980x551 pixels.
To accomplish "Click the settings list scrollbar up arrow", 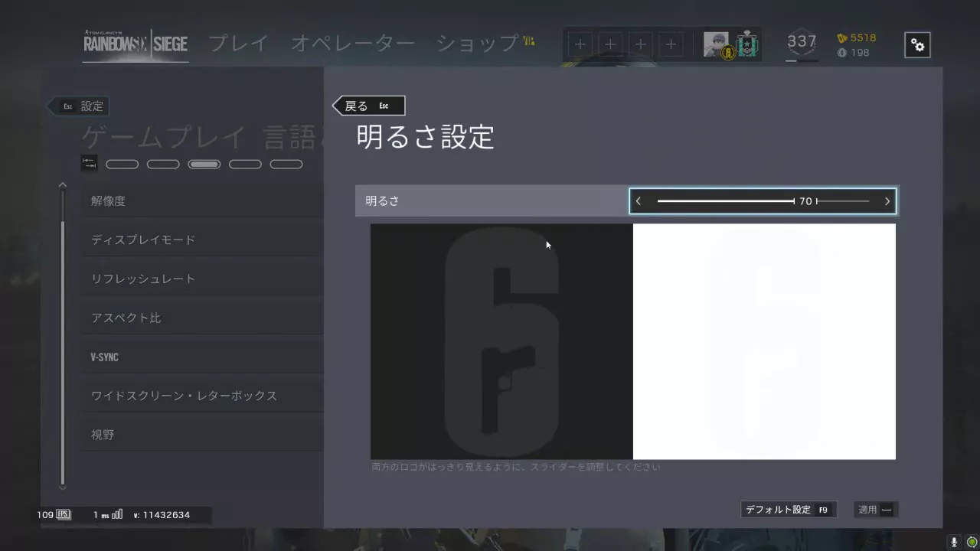I will [63, 185].
